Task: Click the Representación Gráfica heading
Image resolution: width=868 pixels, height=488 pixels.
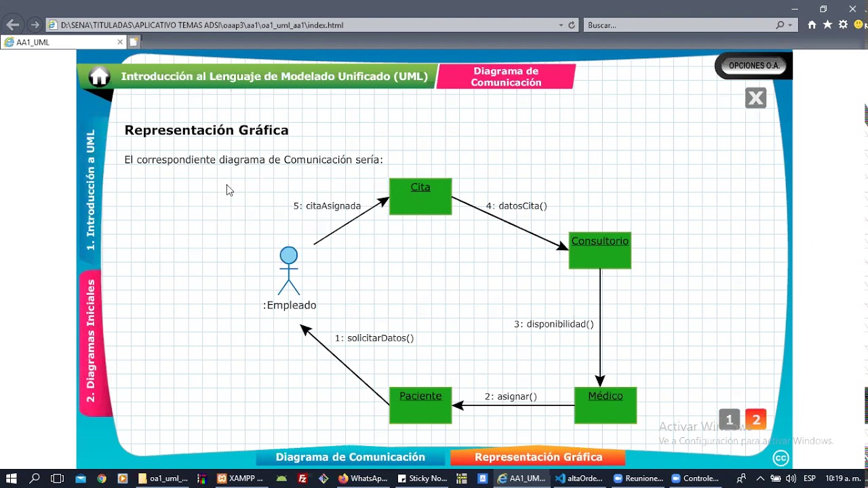Action: pyautogui.click(x=206, y=130)
